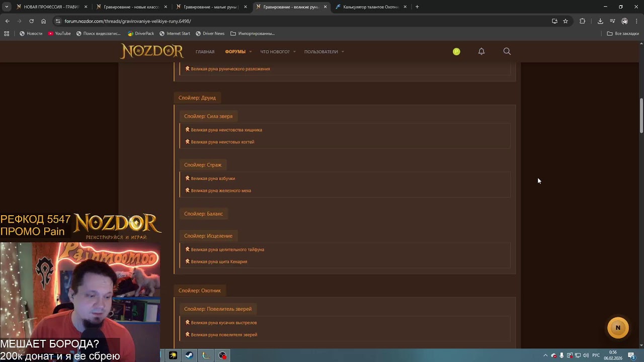Open site info icon in address bar
Image resolution: width=644 pixels, height=362 pixels.
[58, 21]
